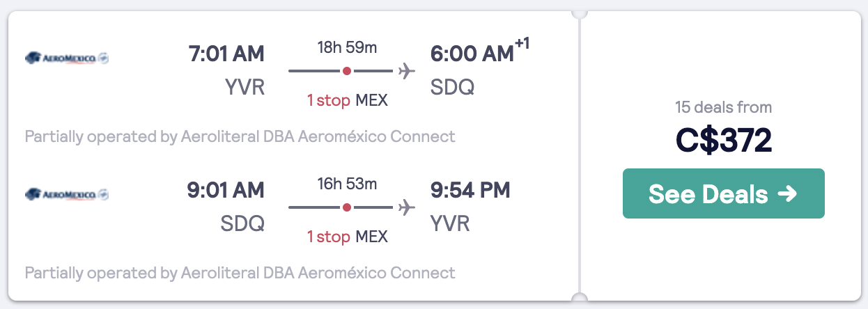Screen dimensions: 868x309
Task: Select the C$372 price
Action: (723, 141)
